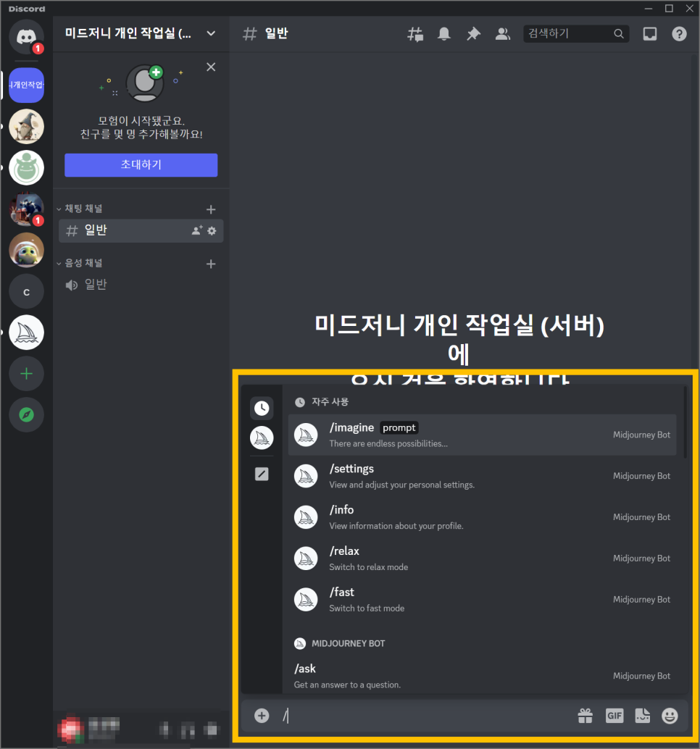Screen dimensions: 700x749
Task: Create channel in 채팅 채널 category
Action: coord(211,209)
